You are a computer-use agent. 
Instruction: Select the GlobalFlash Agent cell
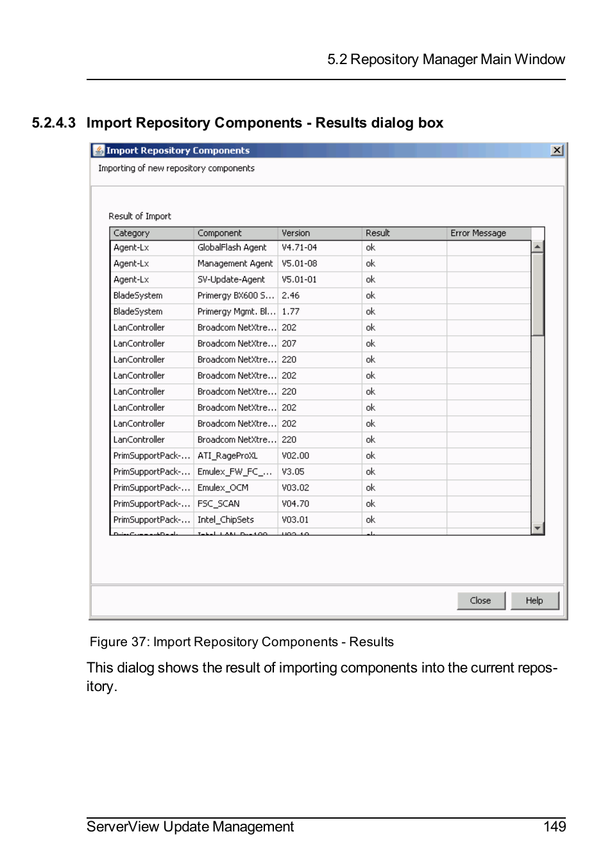236,247
